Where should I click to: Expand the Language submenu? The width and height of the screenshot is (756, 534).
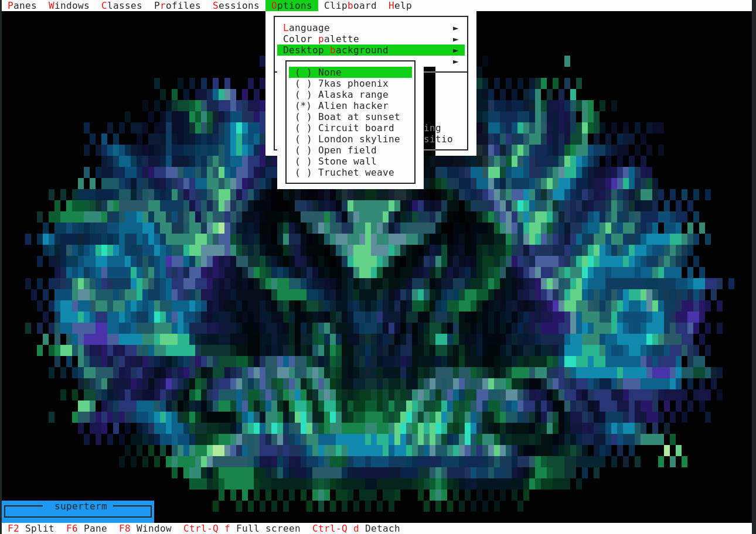371,28
